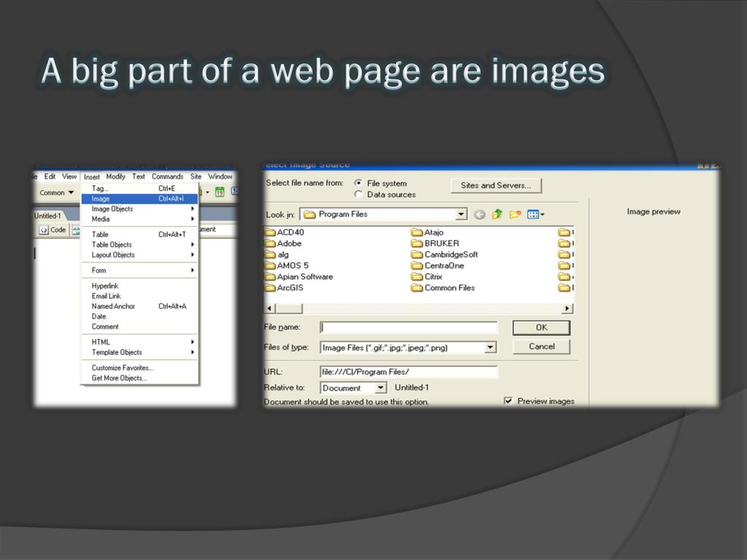747x560 pixels.
Task: Expand the Files of type dropdown
Action: (490, 348)
